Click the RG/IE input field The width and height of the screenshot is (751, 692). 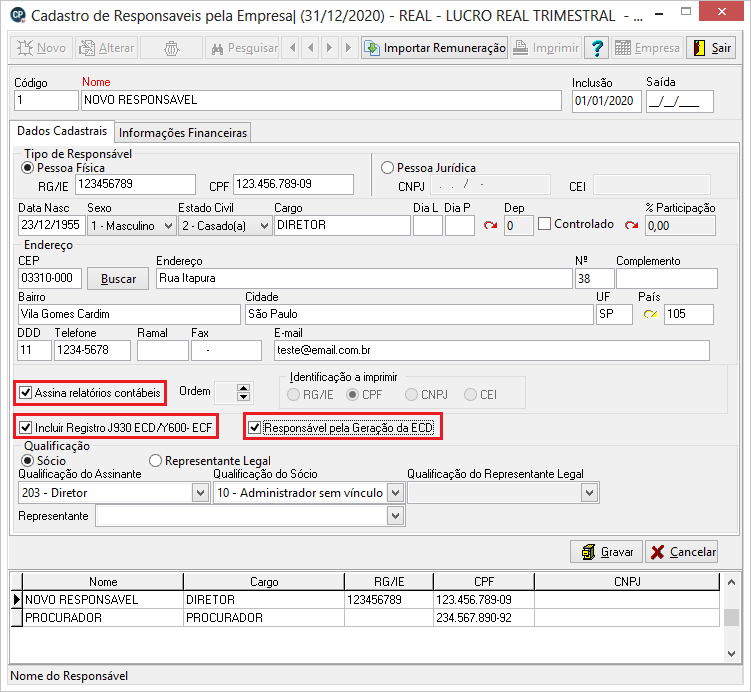pyautogui.click(x=136, y=184)
